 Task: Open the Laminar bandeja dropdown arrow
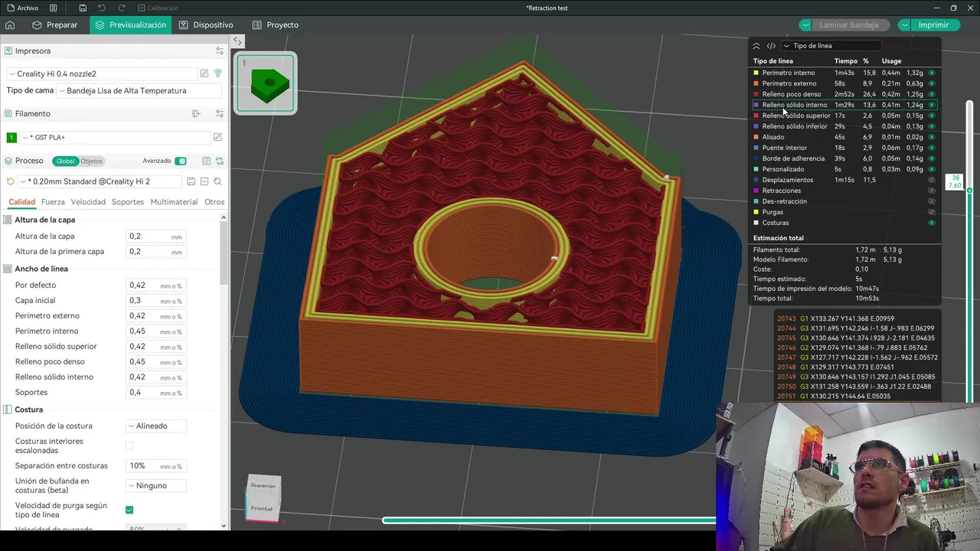click(x=805, y=24)
